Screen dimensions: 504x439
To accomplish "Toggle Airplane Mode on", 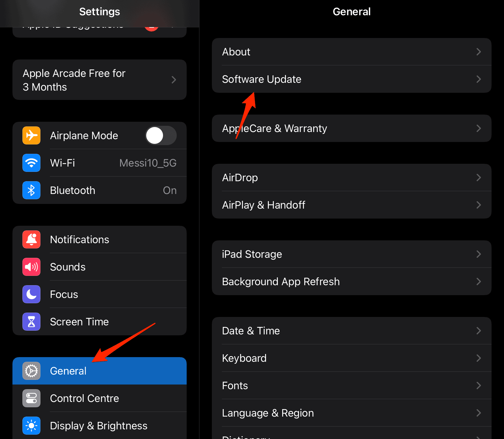I will [161, 135].
